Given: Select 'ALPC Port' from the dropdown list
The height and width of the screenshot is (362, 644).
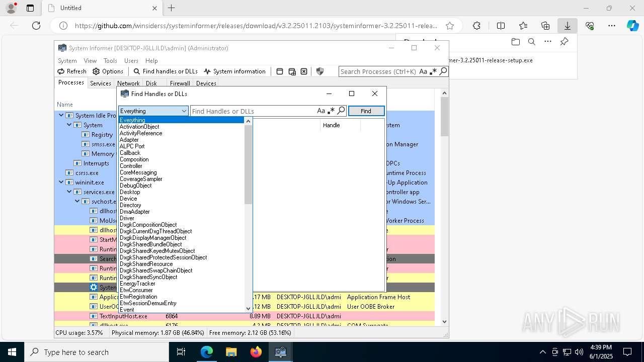Looking at the screenshot, I should click(x=181, y=146).
